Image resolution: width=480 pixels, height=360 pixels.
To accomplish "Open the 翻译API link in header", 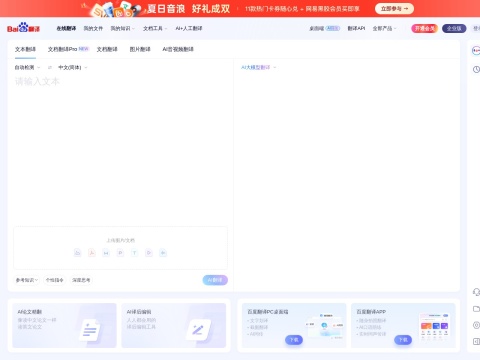I will coord(356,28).
